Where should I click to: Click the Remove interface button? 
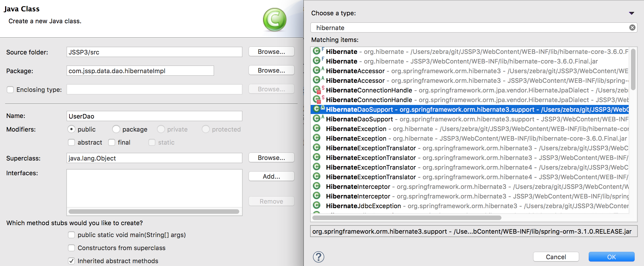[271, 201]
